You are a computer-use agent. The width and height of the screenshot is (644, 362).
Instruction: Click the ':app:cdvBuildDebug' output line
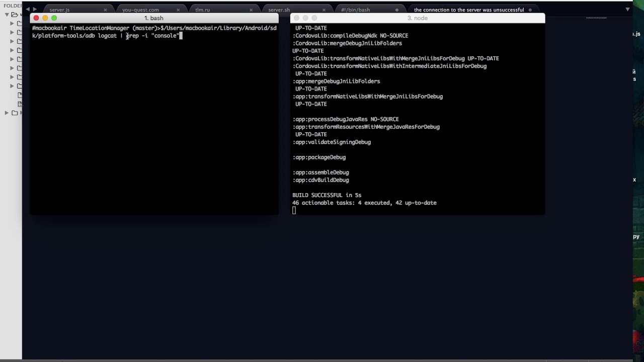tap(321, 180)
